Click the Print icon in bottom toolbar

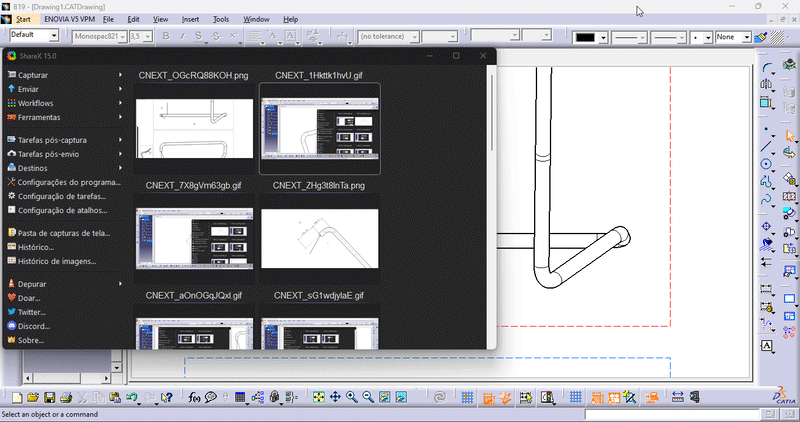coord(66,397)
